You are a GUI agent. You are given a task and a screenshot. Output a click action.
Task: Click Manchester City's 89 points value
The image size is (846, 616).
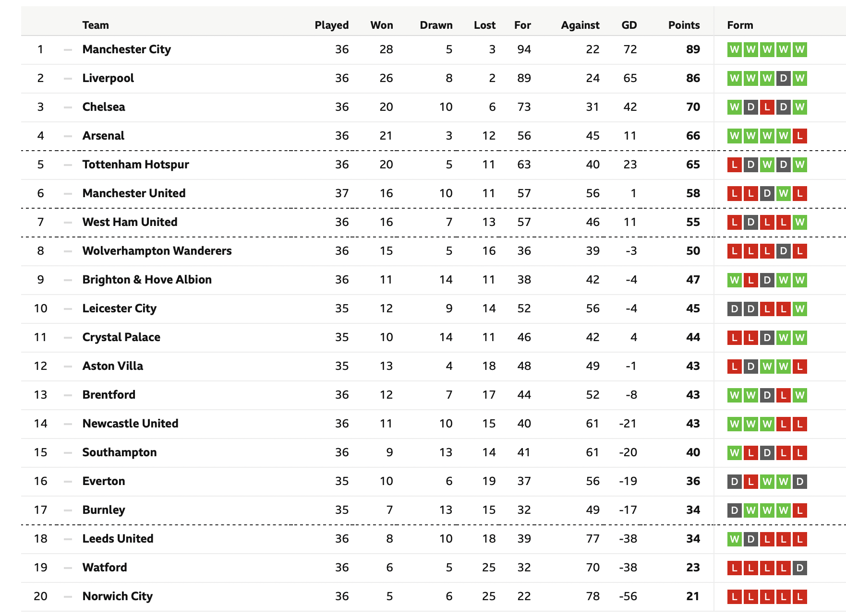693,49
